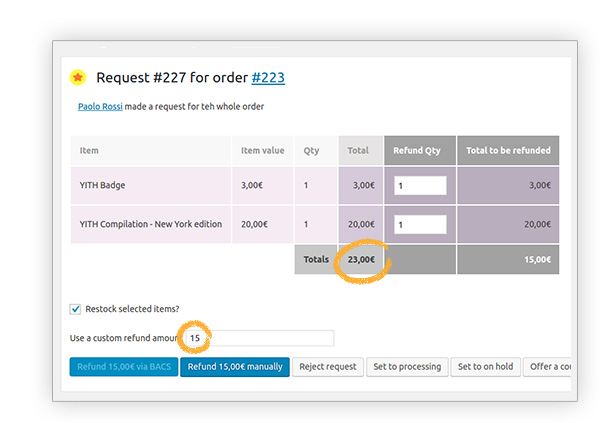Viewport: 600px width, 423px height.
Task: Click the Refund Qty column header
Action: tap(418, 151)
